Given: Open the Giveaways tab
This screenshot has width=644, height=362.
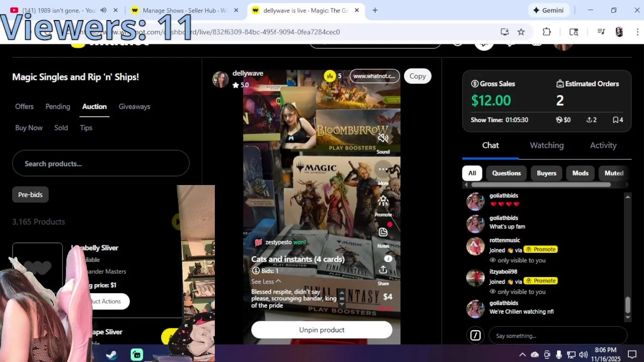Looking at the screenshot, I should [x=134, y=107].
